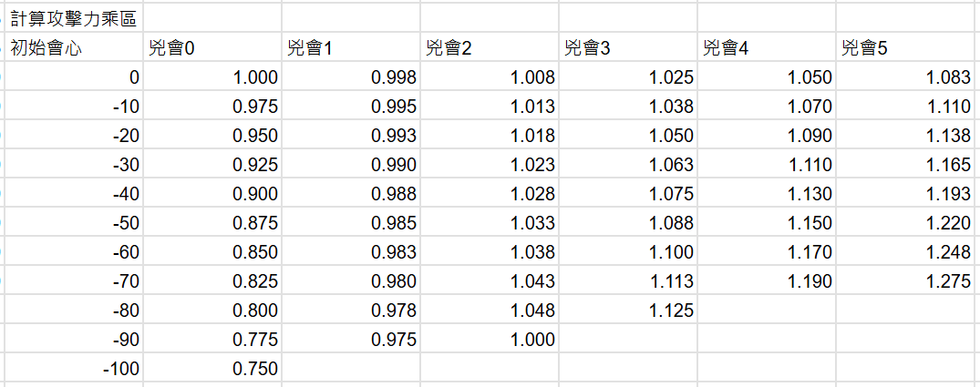Click the cell showing 1.275
The image size is (980, 387).
click(x=908, y=280)
